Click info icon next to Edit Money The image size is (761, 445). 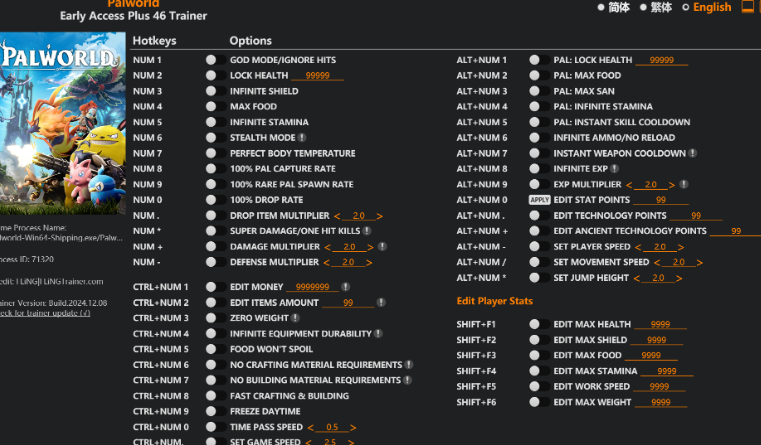coord(346,287)
